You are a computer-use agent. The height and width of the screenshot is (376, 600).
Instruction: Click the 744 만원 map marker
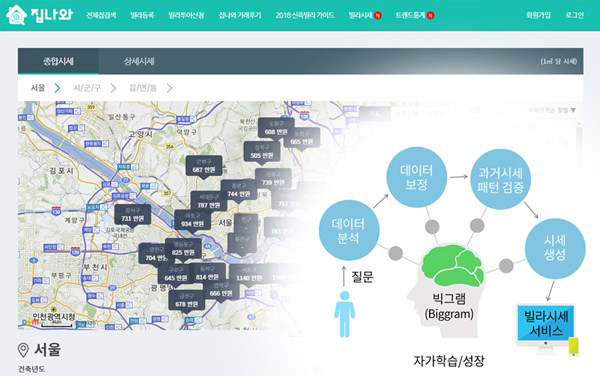point(239,191)
